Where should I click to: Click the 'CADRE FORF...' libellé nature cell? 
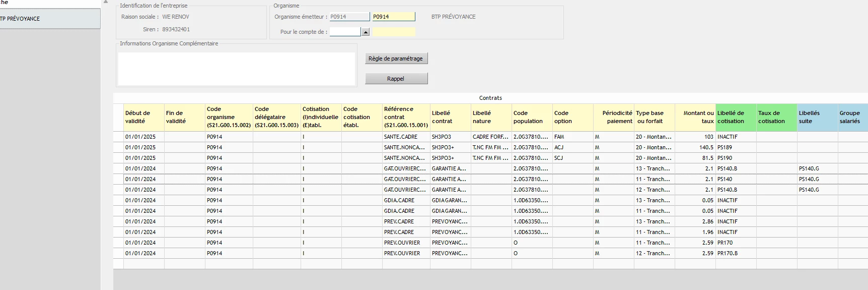coord(491,137)
